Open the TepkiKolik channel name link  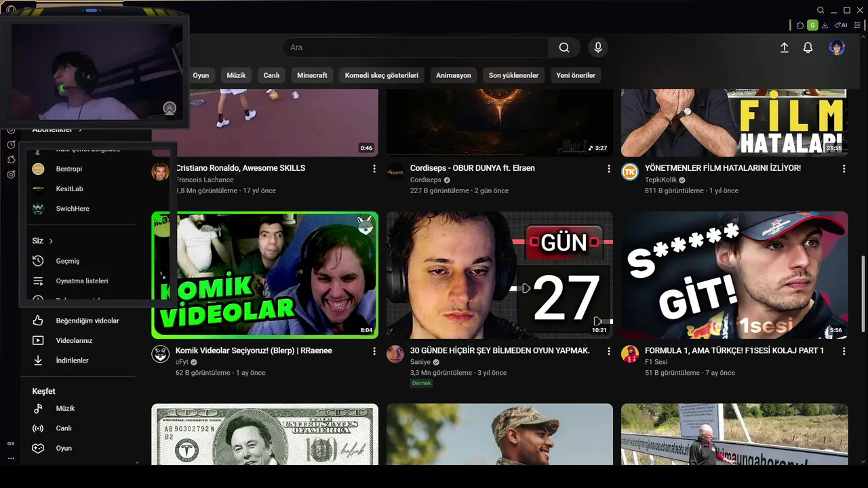(660, 180)
